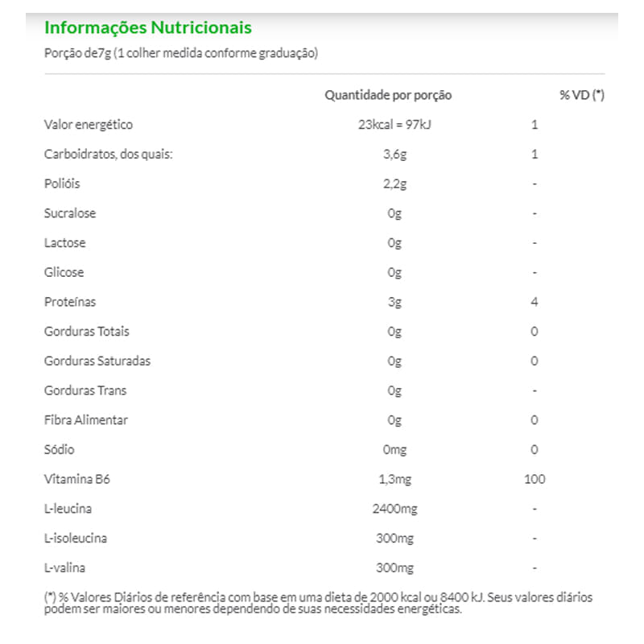Select the Proteínas row label
The image size is (644, 644).
[x=70, y=302]
